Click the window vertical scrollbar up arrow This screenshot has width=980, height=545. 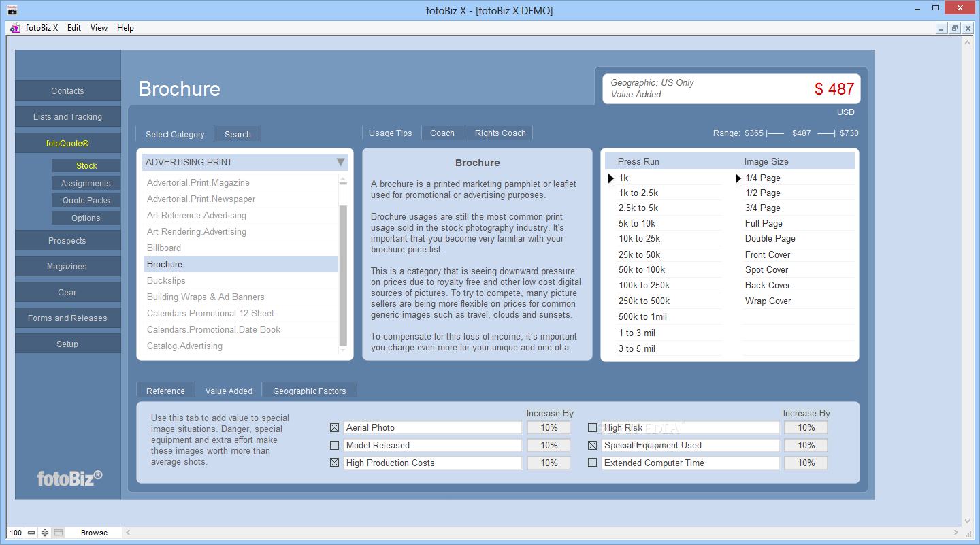pyautogui.click(x=968, y=42)
